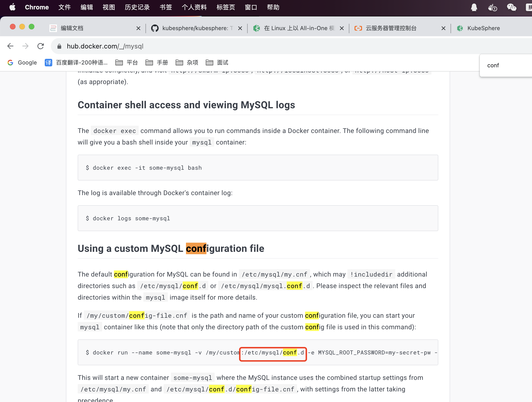
Task: Open the 帮助 menu
Action: 273,7
